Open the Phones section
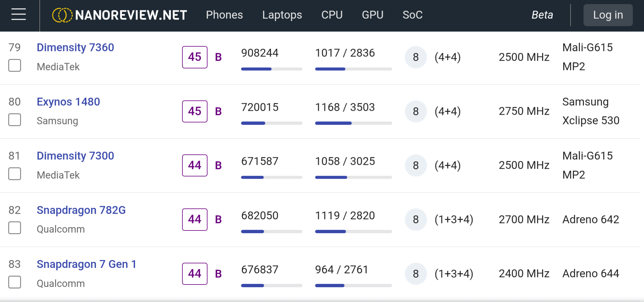The width and height of the screenshot is (644, 302). tap(224, 15)
